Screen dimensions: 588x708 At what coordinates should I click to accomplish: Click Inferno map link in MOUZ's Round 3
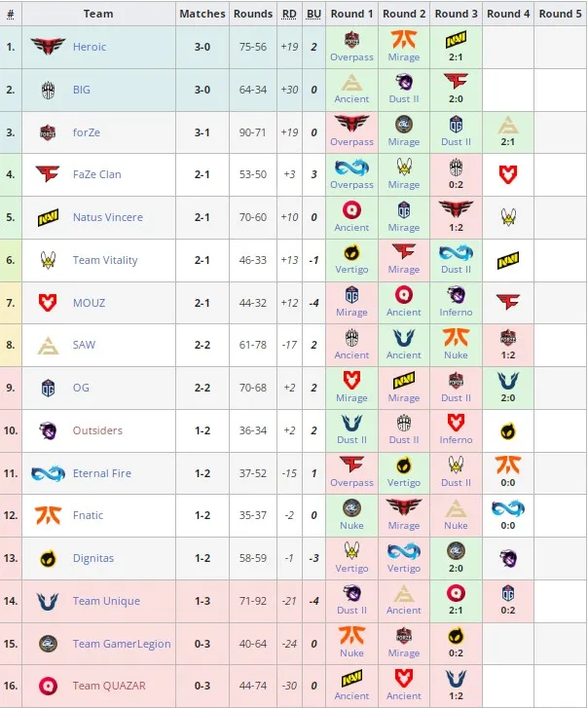point(456,312)
